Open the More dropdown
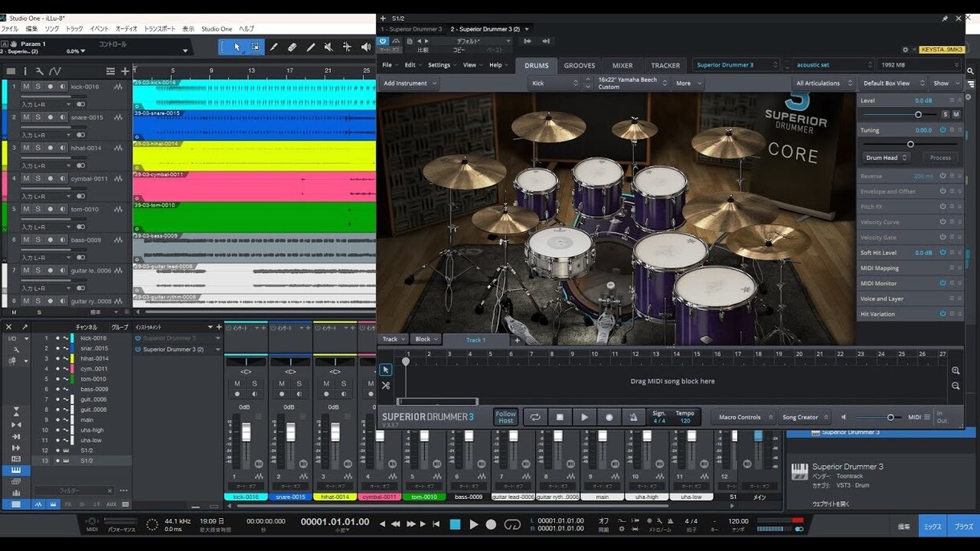Screen dimensions: 980x551 688,84
